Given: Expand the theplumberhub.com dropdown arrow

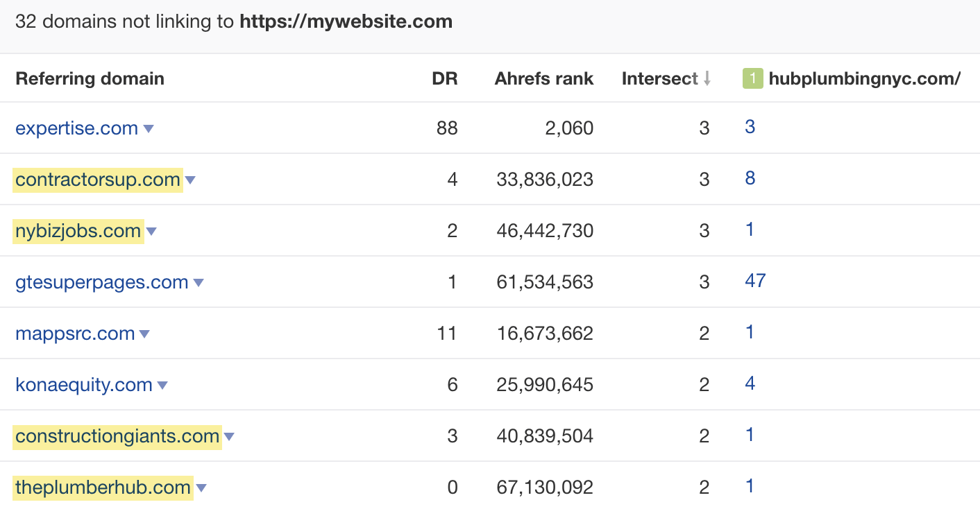Looking at the screenshot, I should (x=201, y=488).
